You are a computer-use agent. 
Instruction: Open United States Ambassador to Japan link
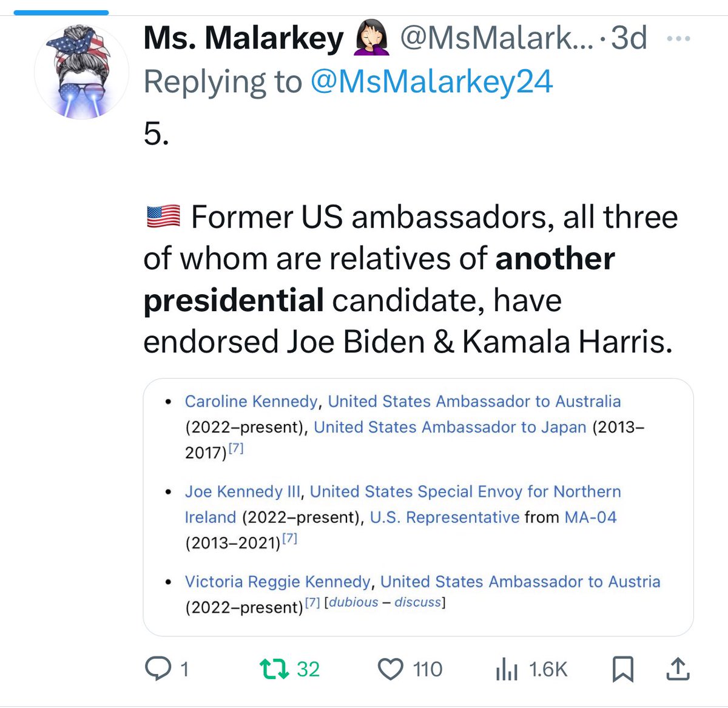(450, 427)
